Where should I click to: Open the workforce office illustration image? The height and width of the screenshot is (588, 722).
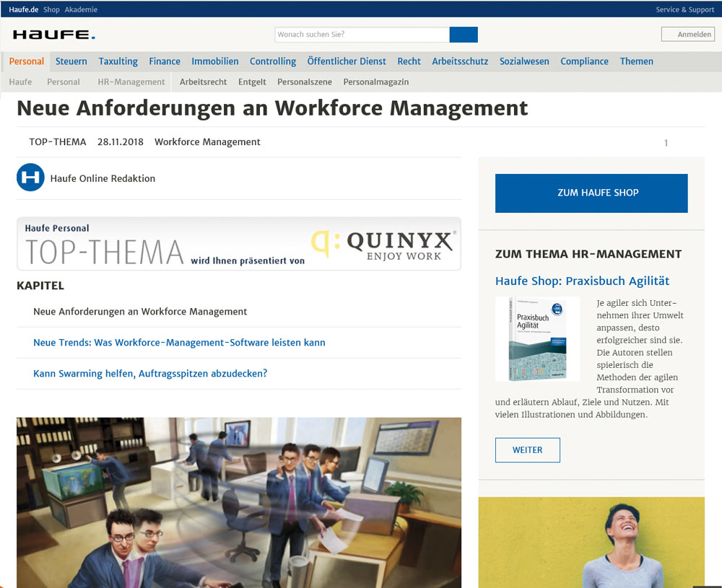[238, 501]
